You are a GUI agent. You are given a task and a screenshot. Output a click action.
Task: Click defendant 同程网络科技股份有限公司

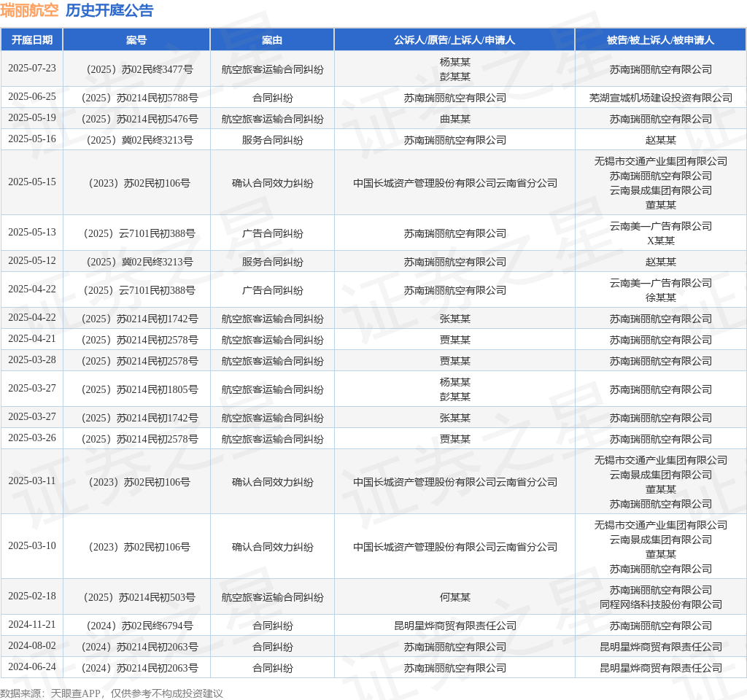coord(660,604)
